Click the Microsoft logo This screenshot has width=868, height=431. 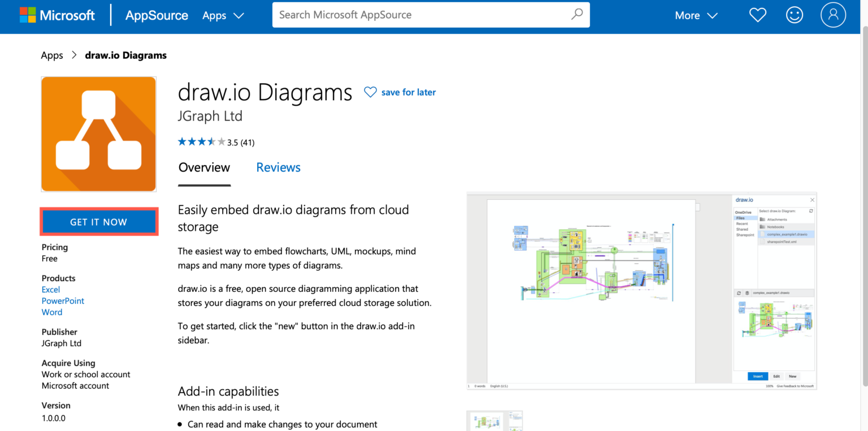point(57,15)
